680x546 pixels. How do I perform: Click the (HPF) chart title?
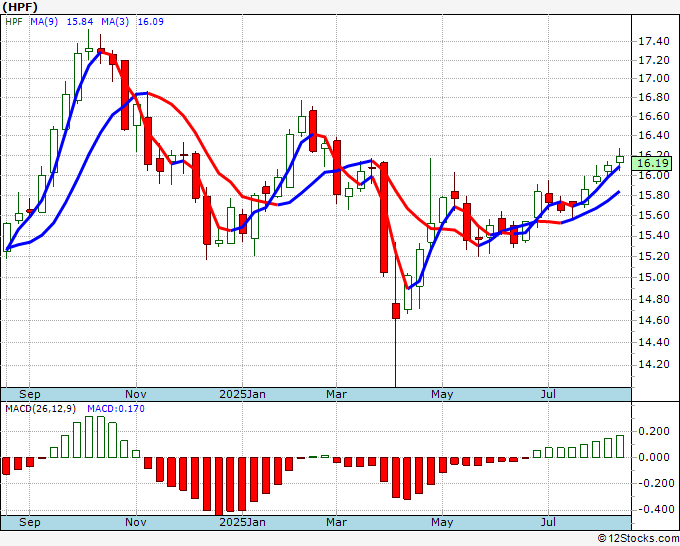tap(20, 7)
